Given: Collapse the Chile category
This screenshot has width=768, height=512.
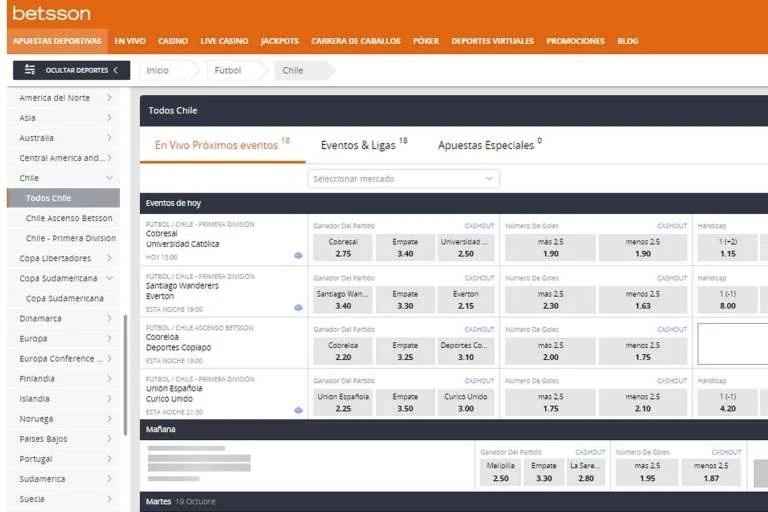Looking at the screenshot, I should [x=64, y=178].
